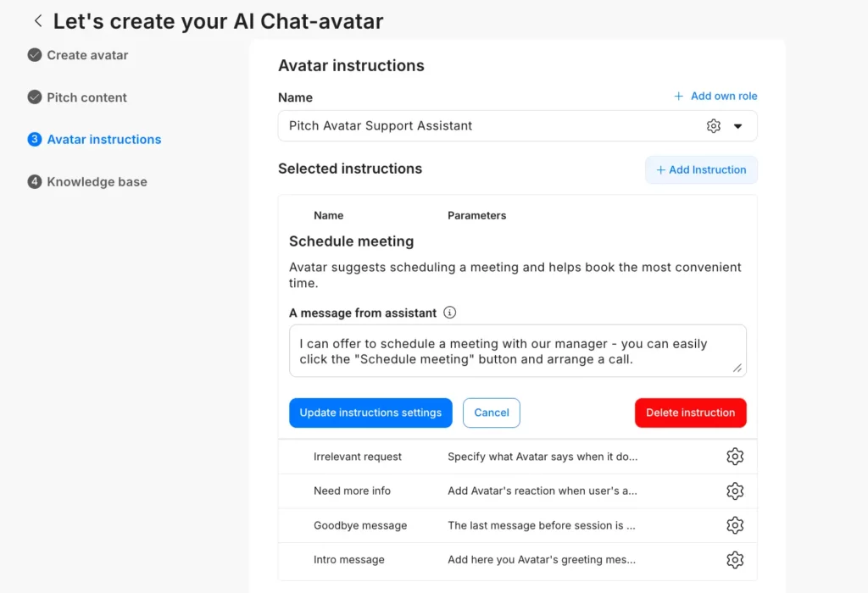Image resolution: width=868 pixels, height=593 pixels.
Task: Go to the Create avatar step
Action: tap(87, 55)
